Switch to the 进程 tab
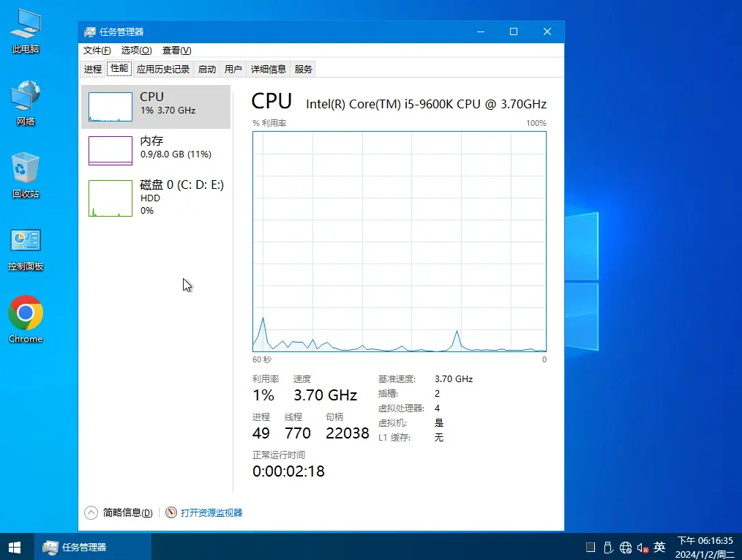Screen dimensions: 742x560 tap(92, 68)
